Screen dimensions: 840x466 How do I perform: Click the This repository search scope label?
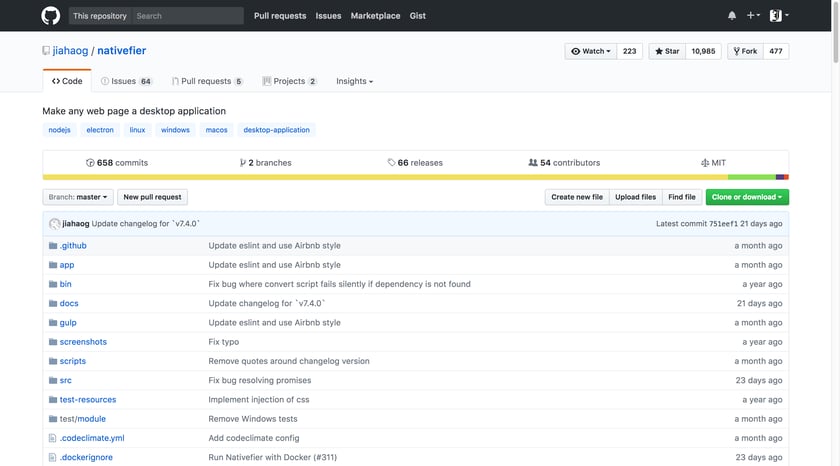[100, 16]
